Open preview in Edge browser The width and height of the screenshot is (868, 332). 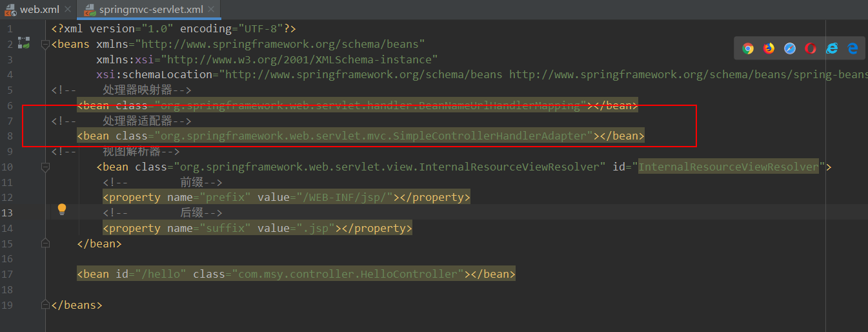pos(853,48)
